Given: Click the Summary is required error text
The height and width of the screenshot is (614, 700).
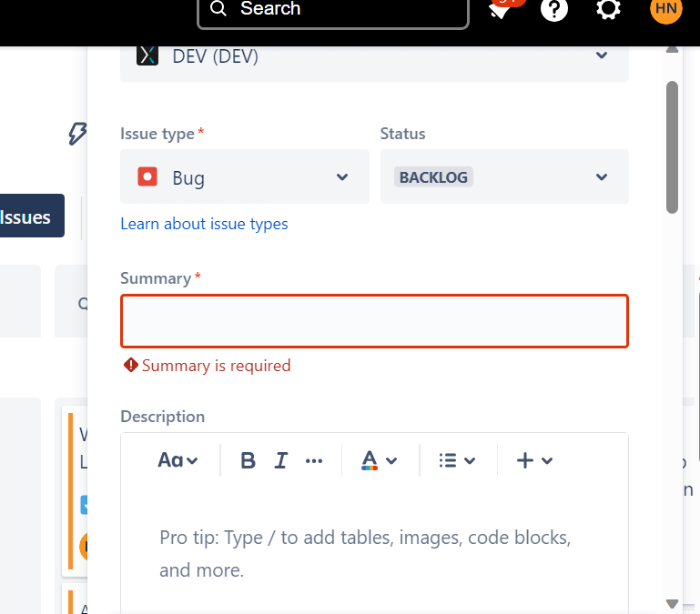Looking at the screenshot, I should tap(216, 366).
